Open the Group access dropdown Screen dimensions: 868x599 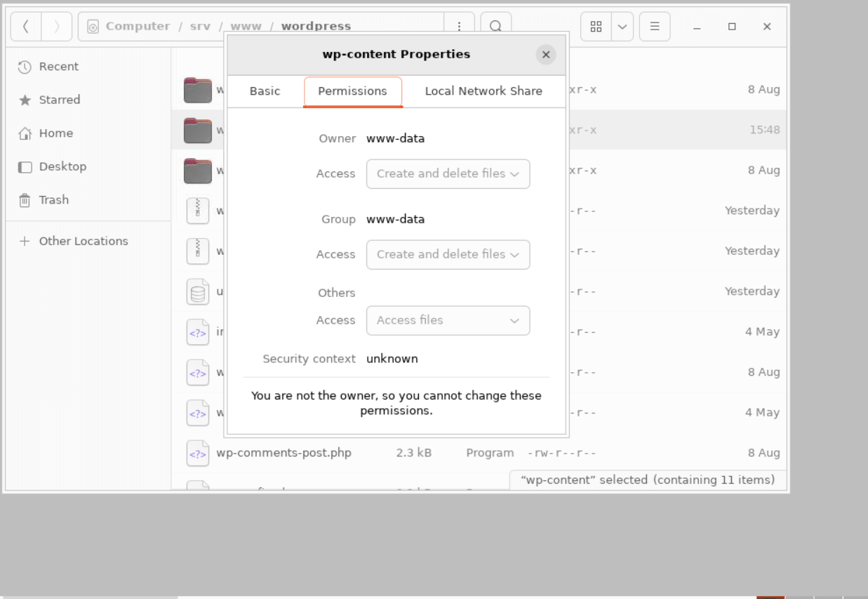point(448,254)
